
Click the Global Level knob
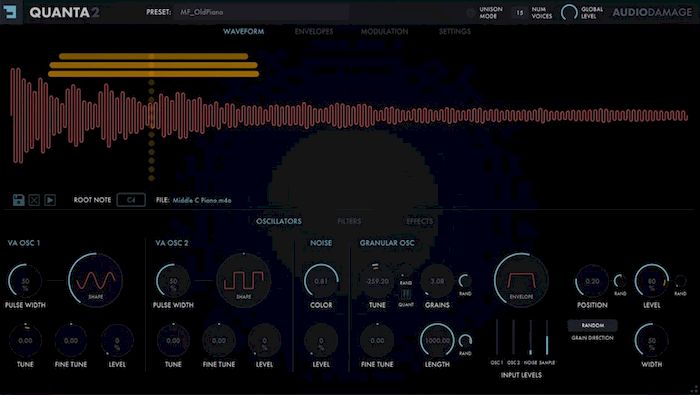tap(569, 12)
